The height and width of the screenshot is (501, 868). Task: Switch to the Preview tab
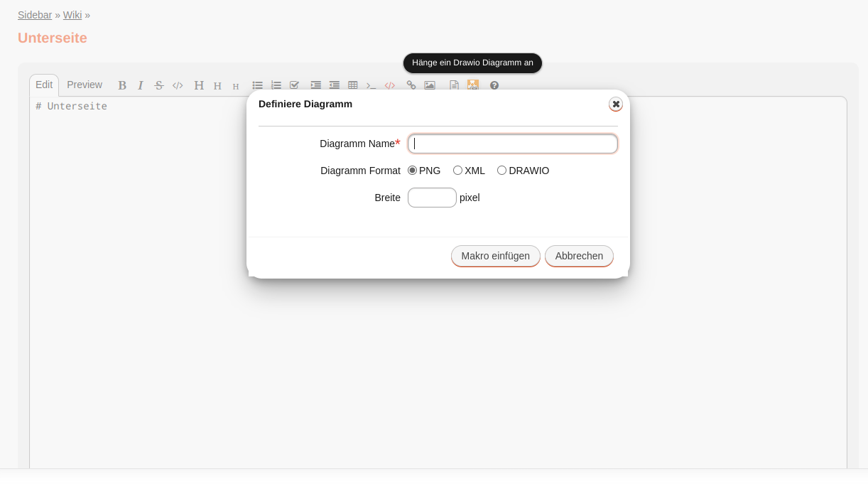coord(84,85)
